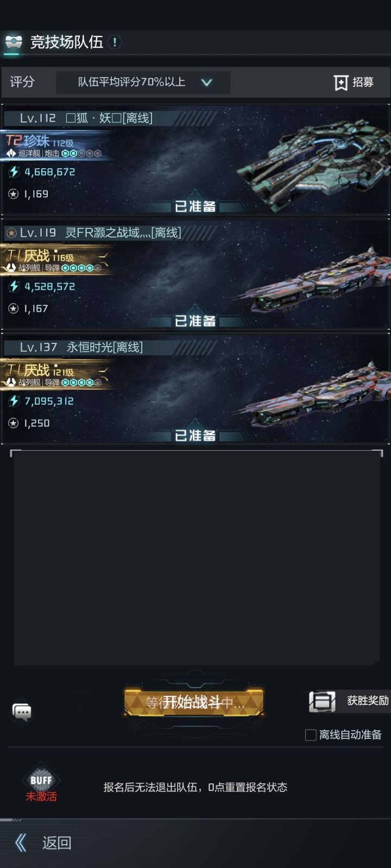Open the arena team info exclamation icon

coord(115,42)
